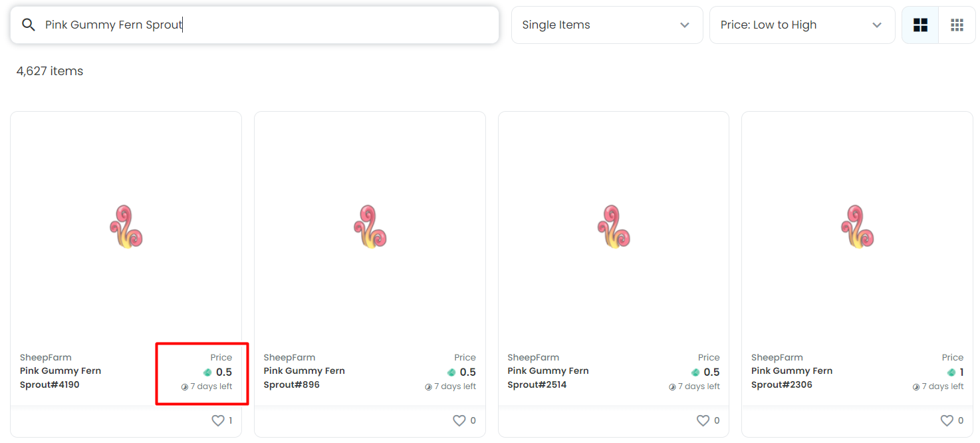Click '7 days left' on Sprout#4190 card
Viewport: 980px width, 443px height.
[x=211, y=386]
